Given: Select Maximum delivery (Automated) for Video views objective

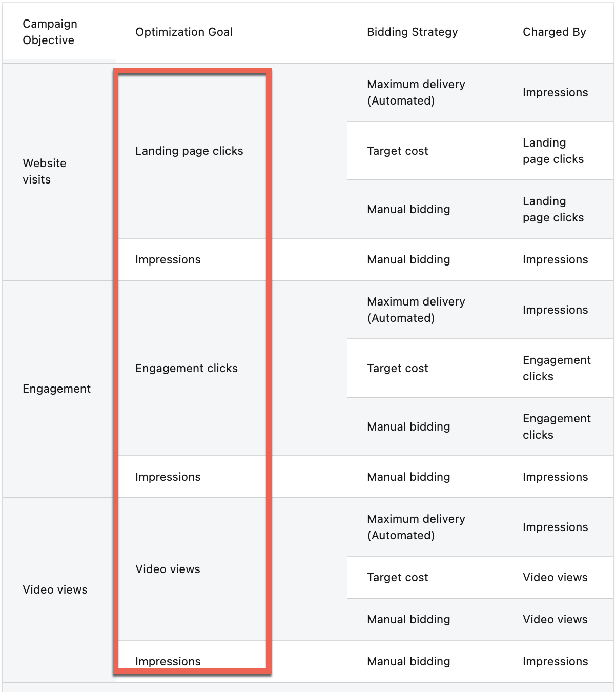Looking at the screenshot, I should tap(416, 527).
